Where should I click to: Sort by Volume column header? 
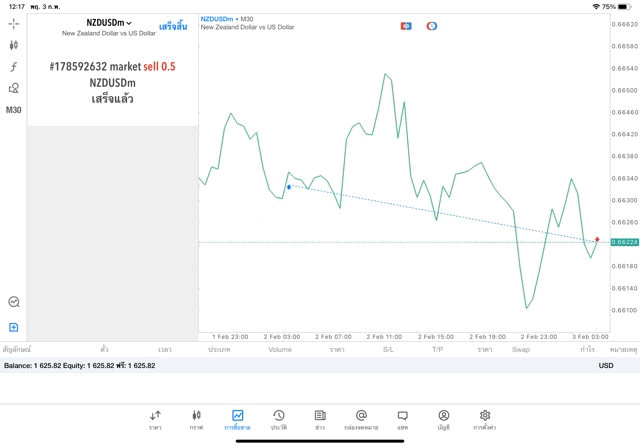(280, 349)
